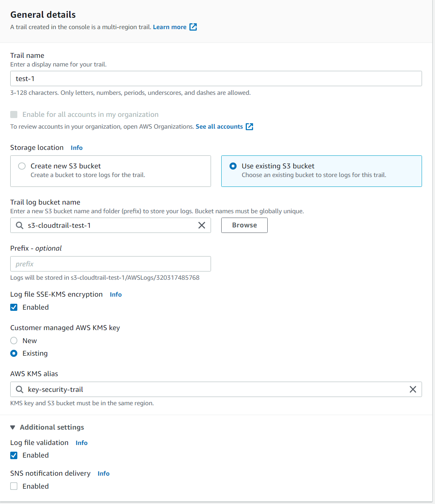Click the See all accounts external link icon
This screenshot has width=435, height=504.
(249, 127)
